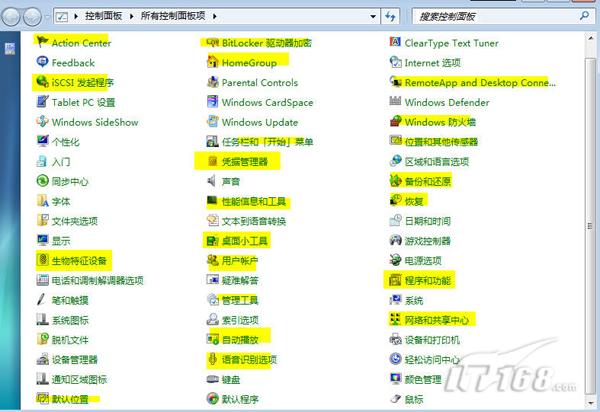Click the Windows Defender wall icon

pyautogui.click(x=395, y=101)
